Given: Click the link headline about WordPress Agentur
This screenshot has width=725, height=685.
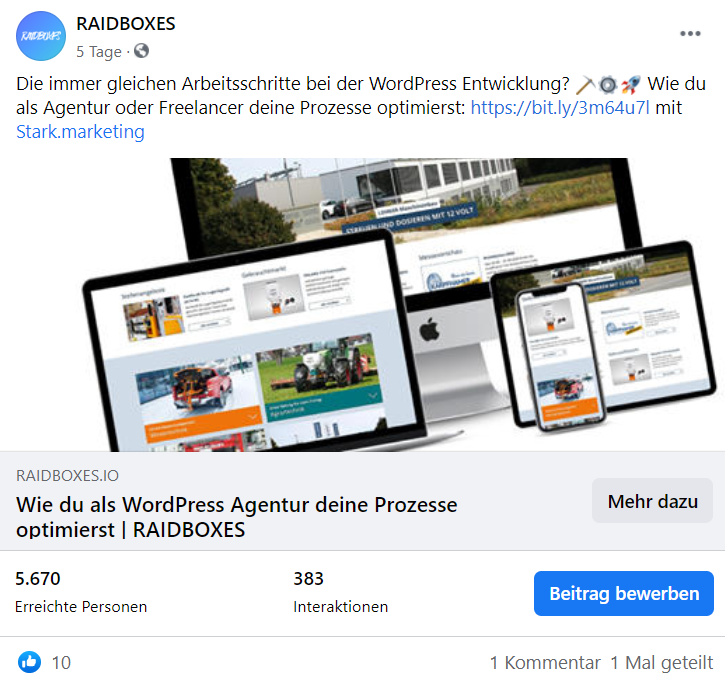Looking at the screenshot, I should tap(237, 517).
